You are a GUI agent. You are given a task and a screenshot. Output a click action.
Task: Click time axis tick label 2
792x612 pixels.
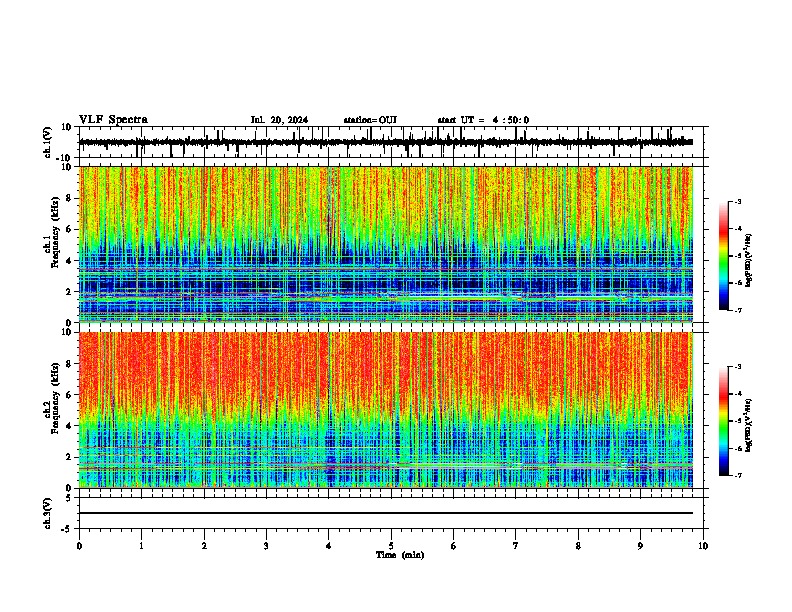pos(204,546)
